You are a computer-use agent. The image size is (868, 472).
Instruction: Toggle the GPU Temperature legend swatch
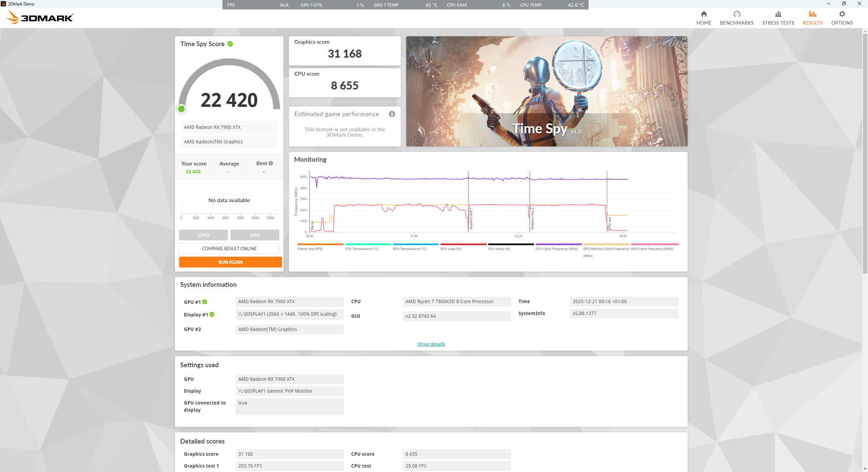point(416,244)
